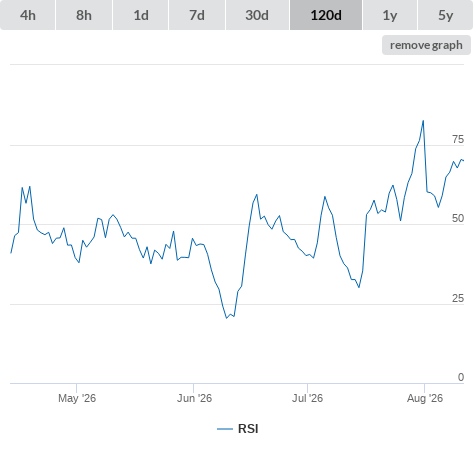Click the 75 y-axis label

point(458,139)
